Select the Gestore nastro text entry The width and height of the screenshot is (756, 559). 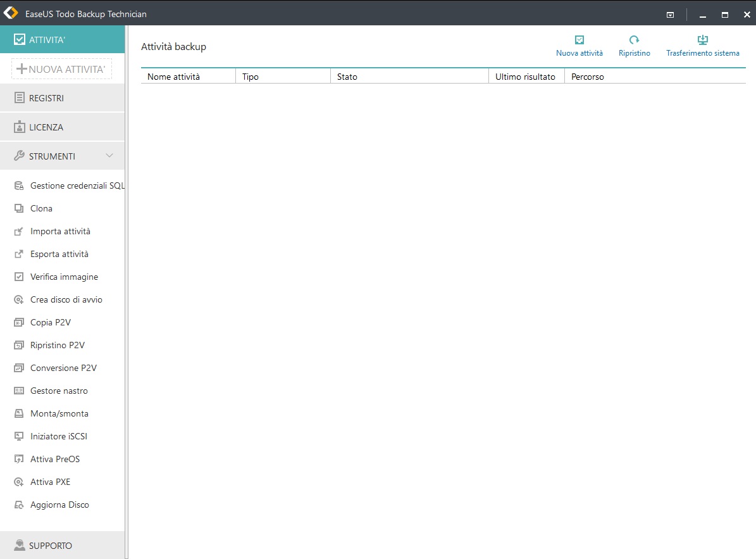tap(59, 391)
